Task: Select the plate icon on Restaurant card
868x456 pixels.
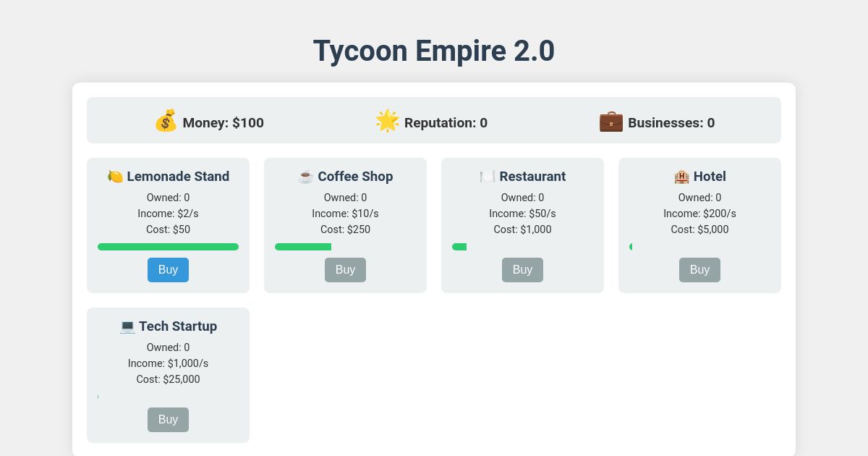Action: (487, 176)
